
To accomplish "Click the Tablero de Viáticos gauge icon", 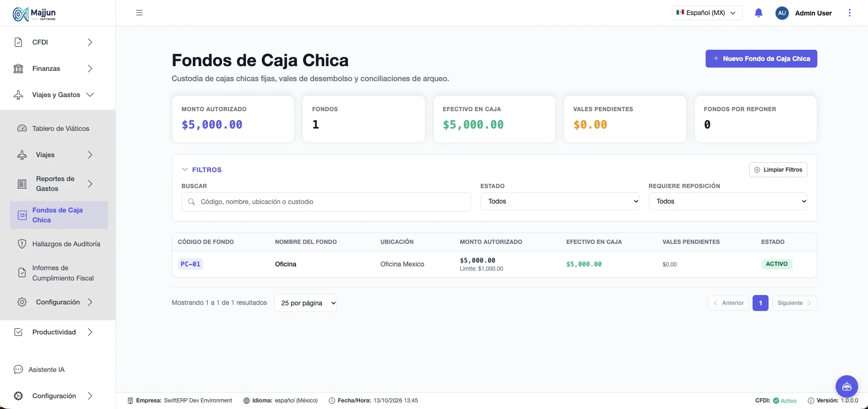I will pos(22,129).
